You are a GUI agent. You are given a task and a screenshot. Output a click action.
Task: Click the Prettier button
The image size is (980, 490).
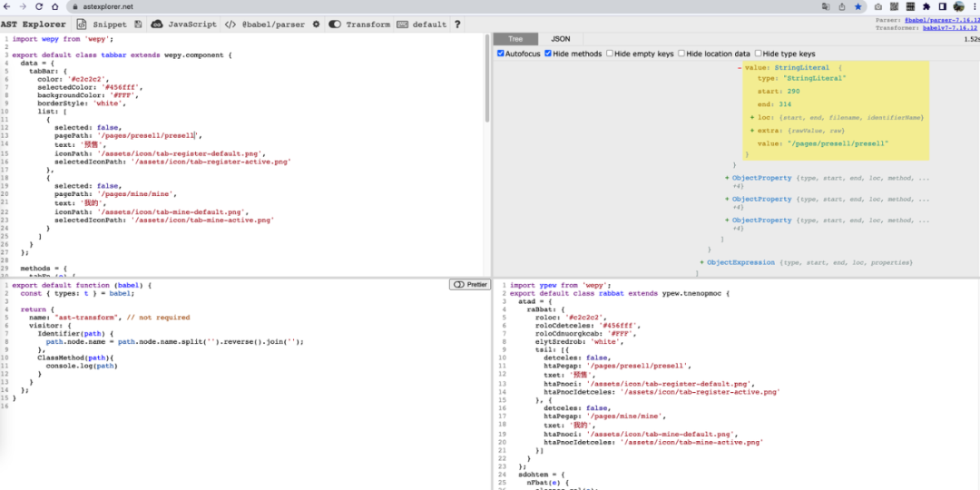pyautogui.click(x=469, y=284)
